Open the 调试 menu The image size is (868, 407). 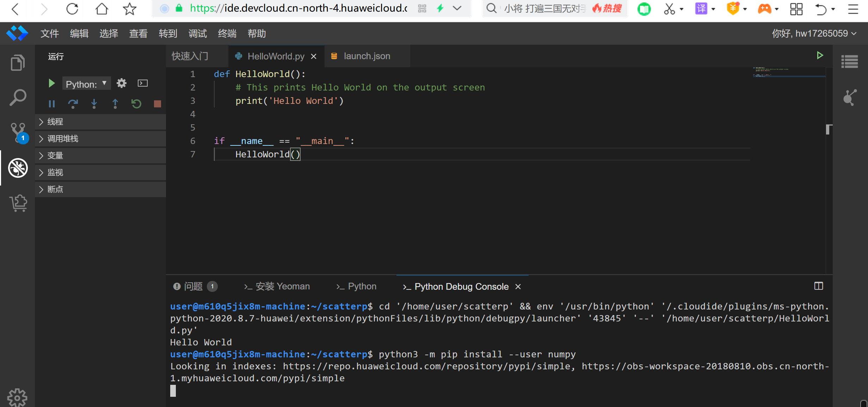tap(197, 34)
